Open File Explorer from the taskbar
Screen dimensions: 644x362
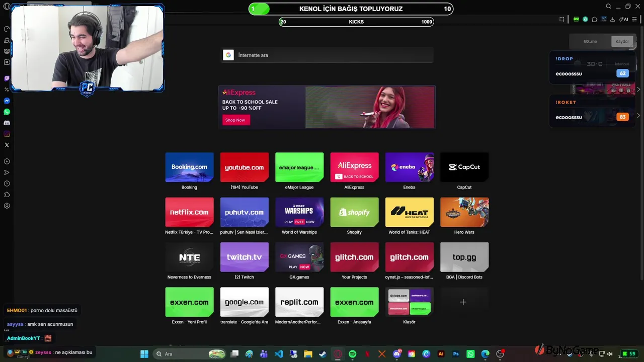tap(308, 354)
